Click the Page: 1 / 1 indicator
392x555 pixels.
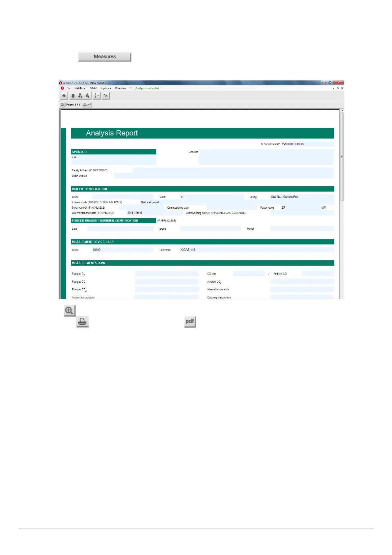73,105
